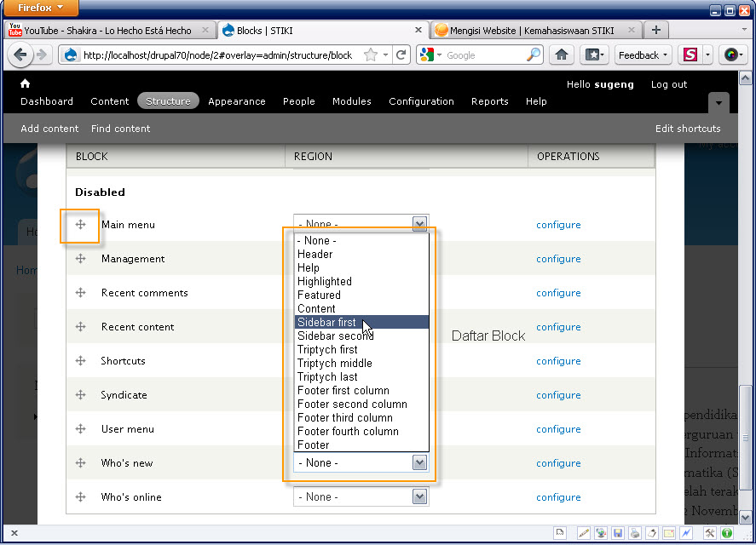Reload the page with the refresh icon
Viewport: 756px width, 545px height.
401,55
